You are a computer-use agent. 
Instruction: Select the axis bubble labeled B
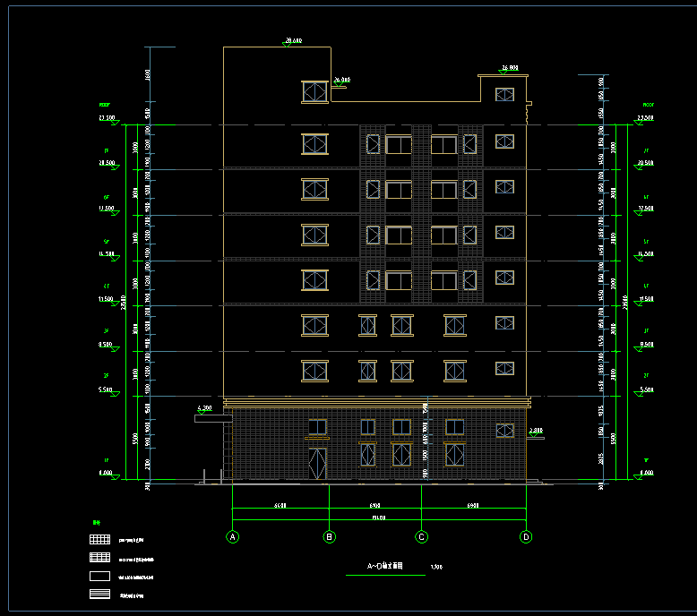point(330,537)
